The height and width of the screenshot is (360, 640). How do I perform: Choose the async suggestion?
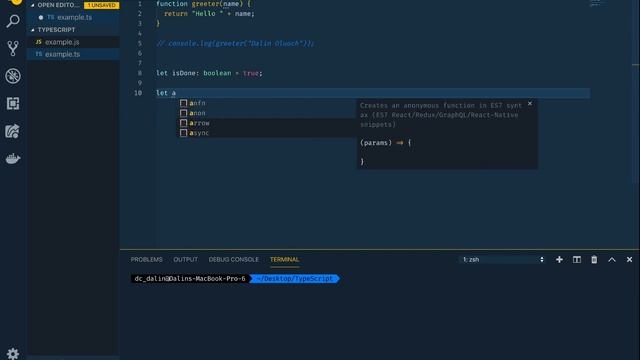click(267, 133)
